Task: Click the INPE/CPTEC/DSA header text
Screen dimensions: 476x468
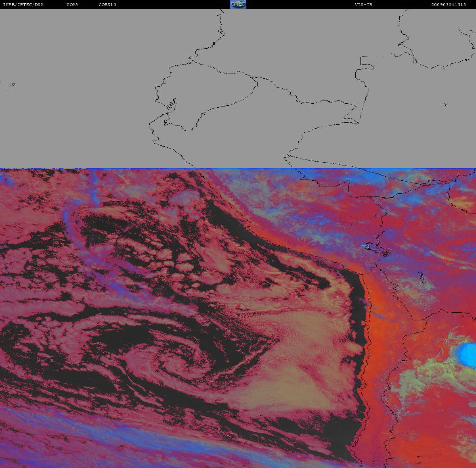Action: [23, 4]
